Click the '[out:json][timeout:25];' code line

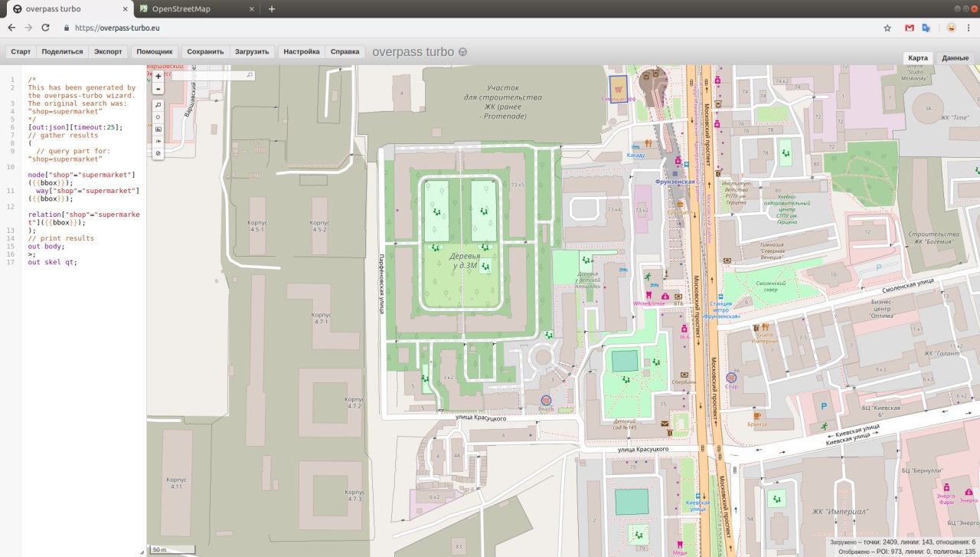[75, 127]
